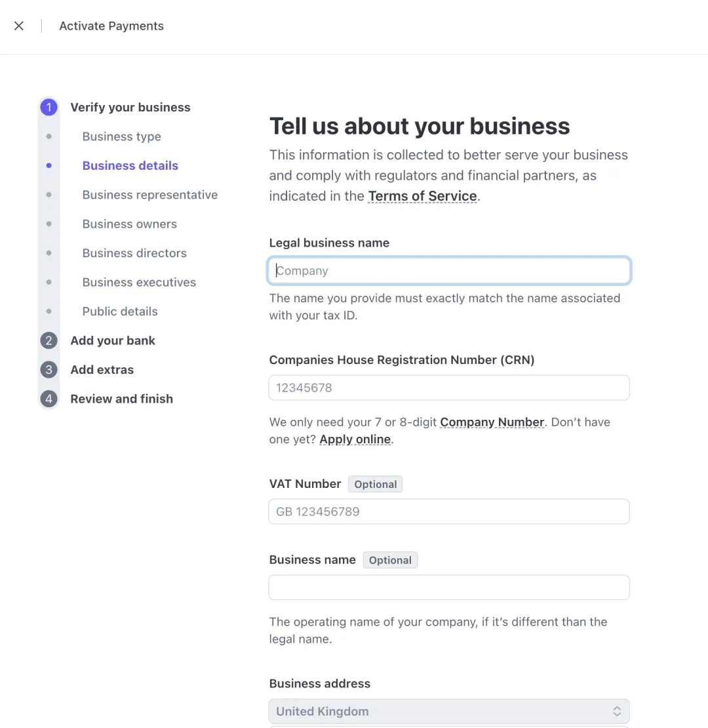Click the Legal business name label

coord(329,243)
